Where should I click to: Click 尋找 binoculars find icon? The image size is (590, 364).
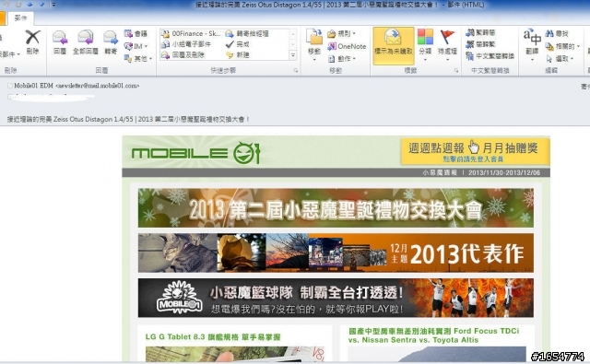point(557,34)
